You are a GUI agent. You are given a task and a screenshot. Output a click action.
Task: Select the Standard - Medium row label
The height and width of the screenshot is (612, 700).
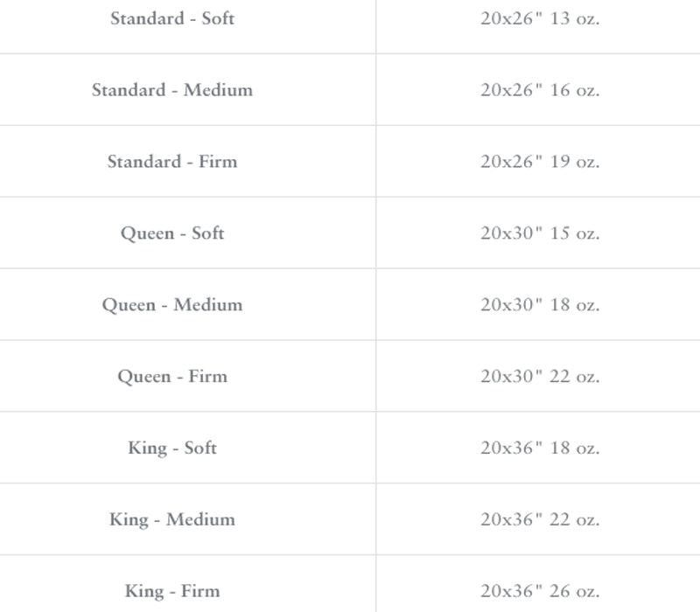[x=172, y=90]
